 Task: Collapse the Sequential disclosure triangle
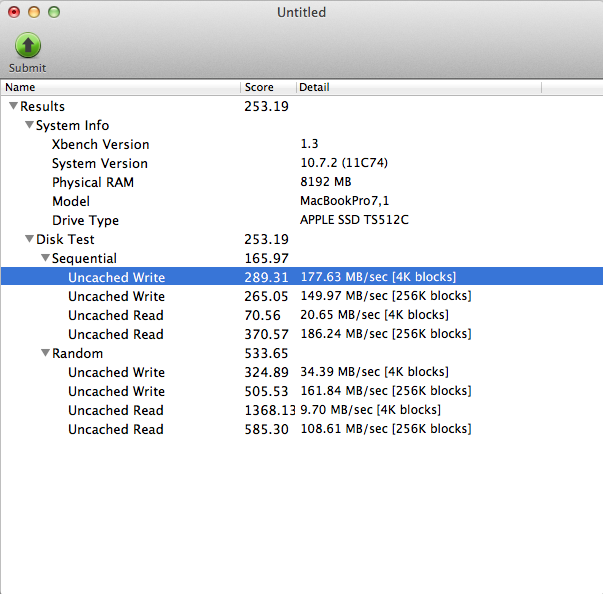[45, 258]
